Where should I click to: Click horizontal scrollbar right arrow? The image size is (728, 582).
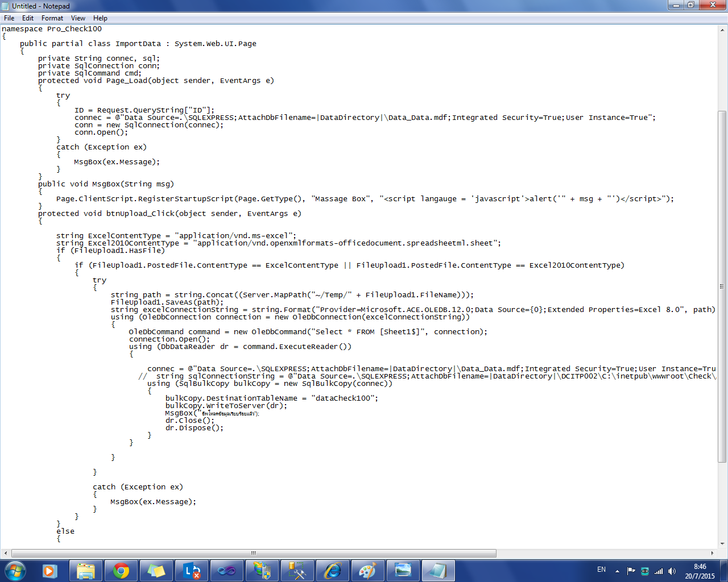pos(712,553)
